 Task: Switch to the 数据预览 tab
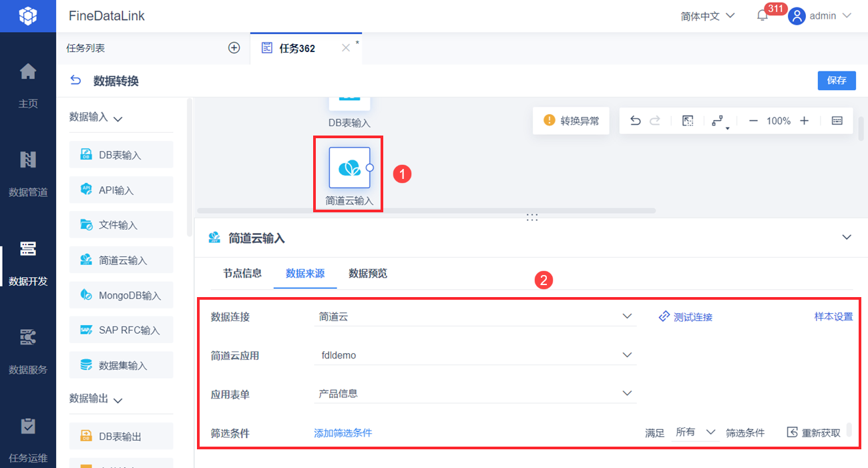(x=368, y=273)
